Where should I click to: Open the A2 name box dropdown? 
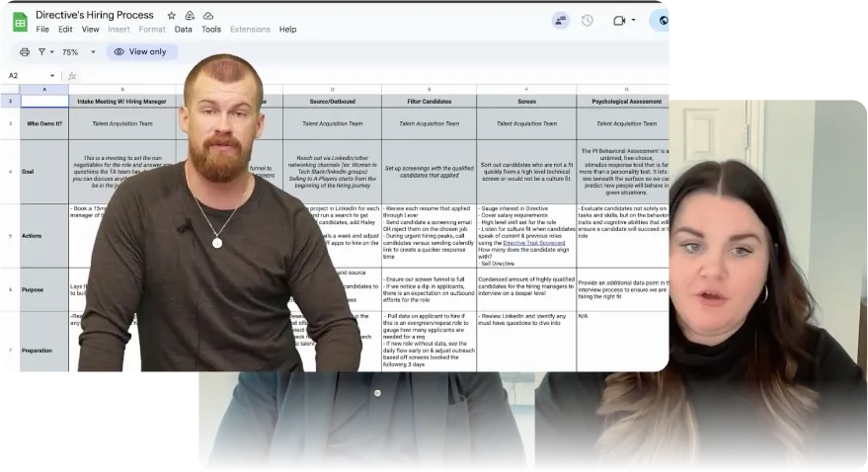(x=52, y=76)
